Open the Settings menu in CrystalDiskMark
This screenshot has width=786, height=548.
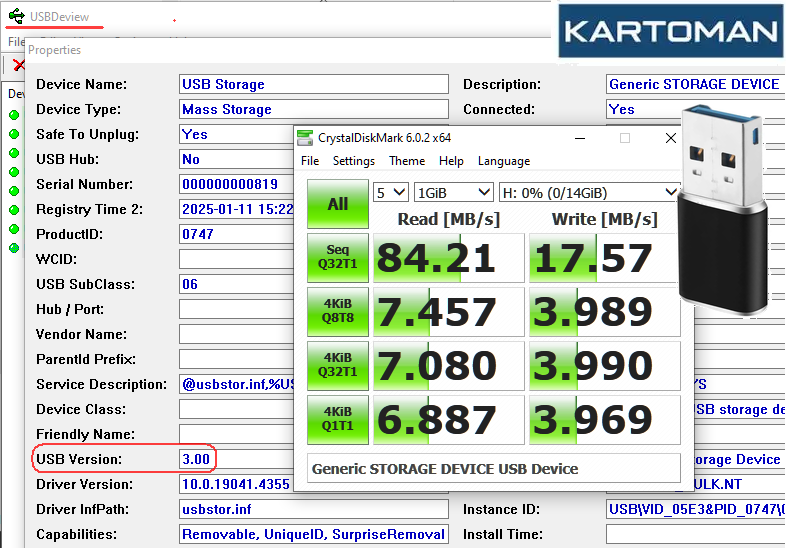point(353,161)
